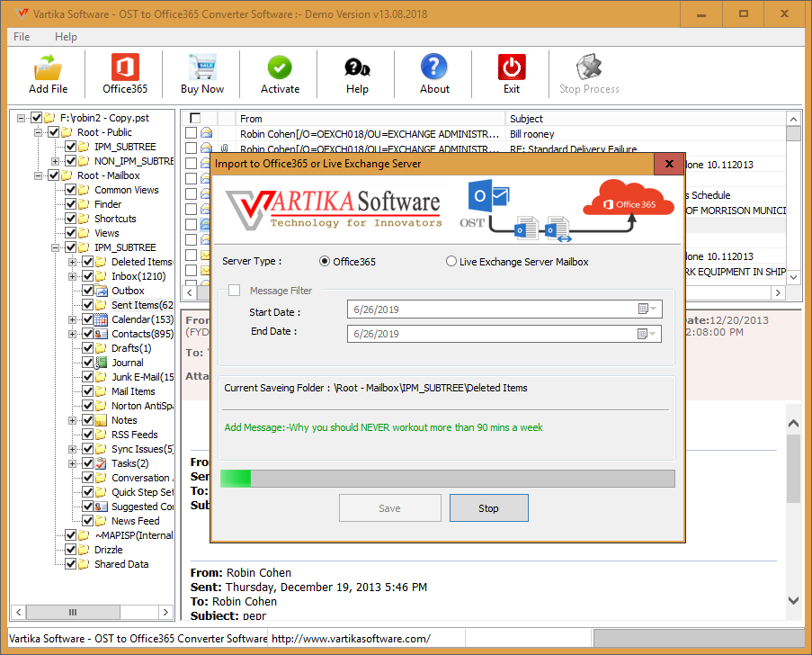
Task: Click the red Exit power icon
Action: pyautogui.click(x=512, y=67)
